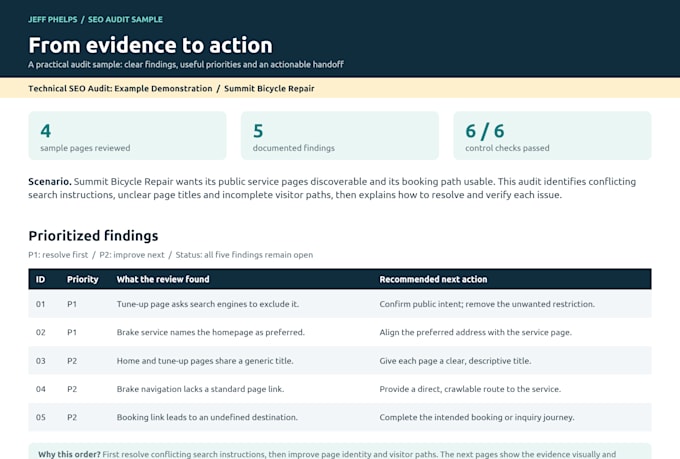Click the 'documented findings' label
The width and height of the screenshot is (680, 459).
coord(294,148)
